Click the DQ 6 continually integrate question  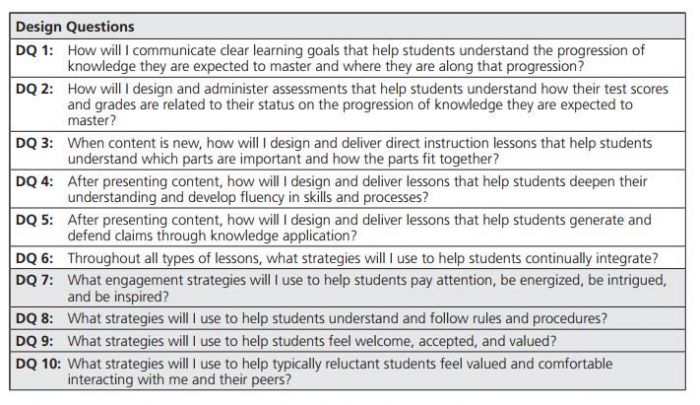click(363, 258)
